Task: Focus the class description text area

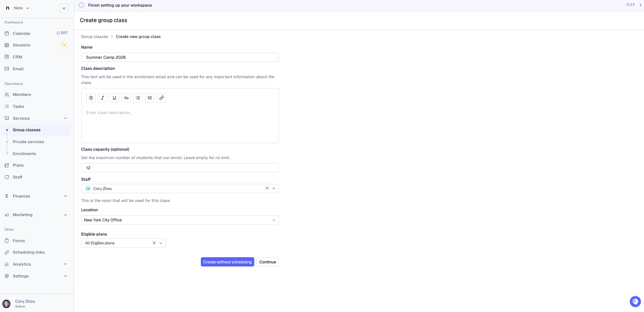Action: (180, 124)
